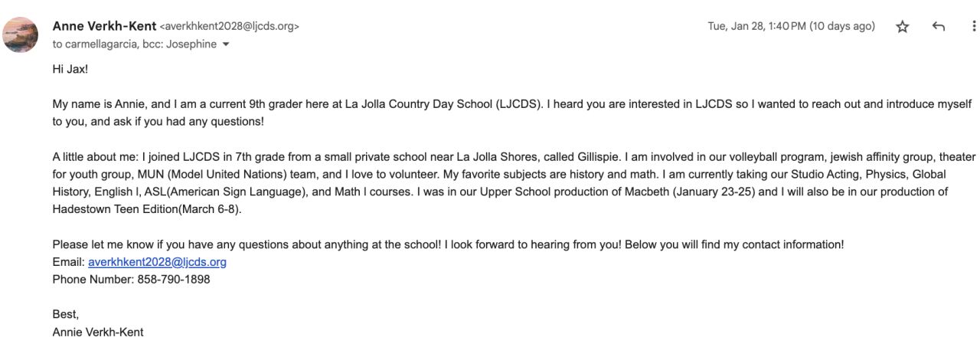980x344 pixels.
Task: Click the "Email:" label in the body
Action: [68, 262]
